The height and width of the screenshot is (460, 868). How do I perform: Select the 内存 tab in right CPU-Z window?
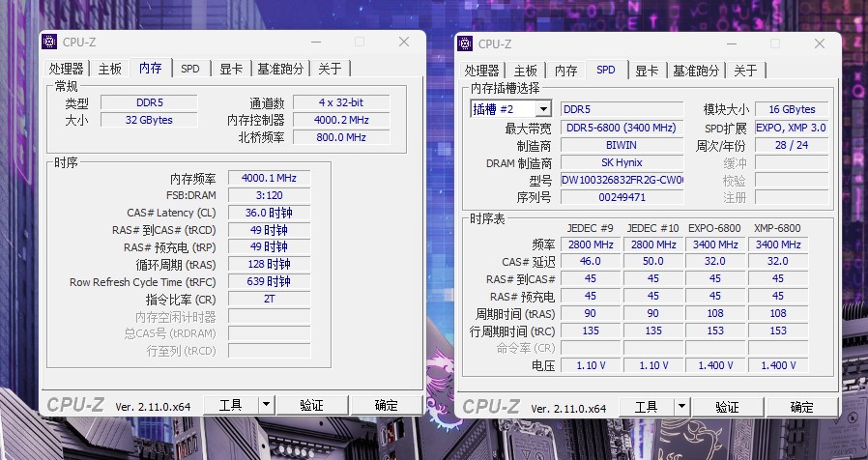pos(565,71)
